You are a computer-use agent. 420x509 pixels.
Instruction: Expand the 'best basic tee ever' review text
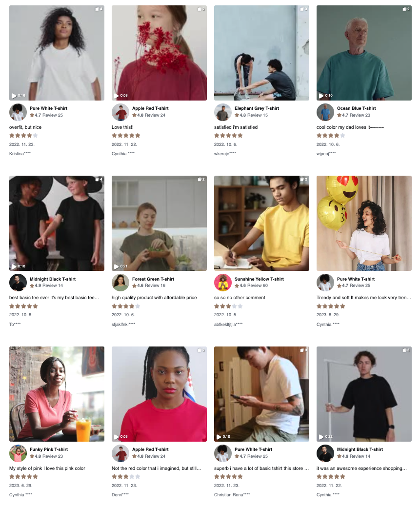point(54,298)
